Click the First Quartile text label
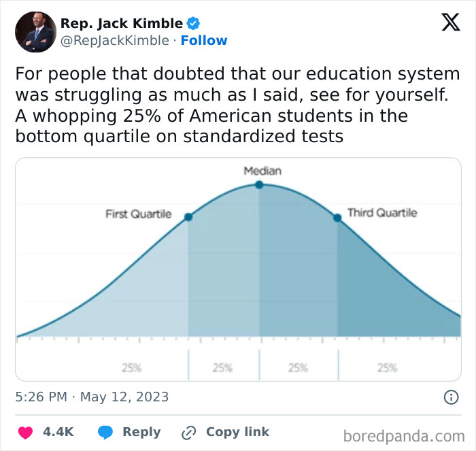Viewport: 476px width, 451px height. tap(139, 214)
